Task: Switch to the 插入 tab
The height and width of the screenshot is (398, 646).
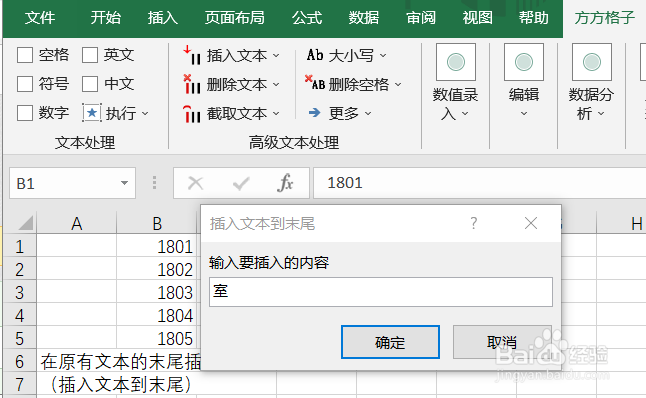Action: pos(163,18)
